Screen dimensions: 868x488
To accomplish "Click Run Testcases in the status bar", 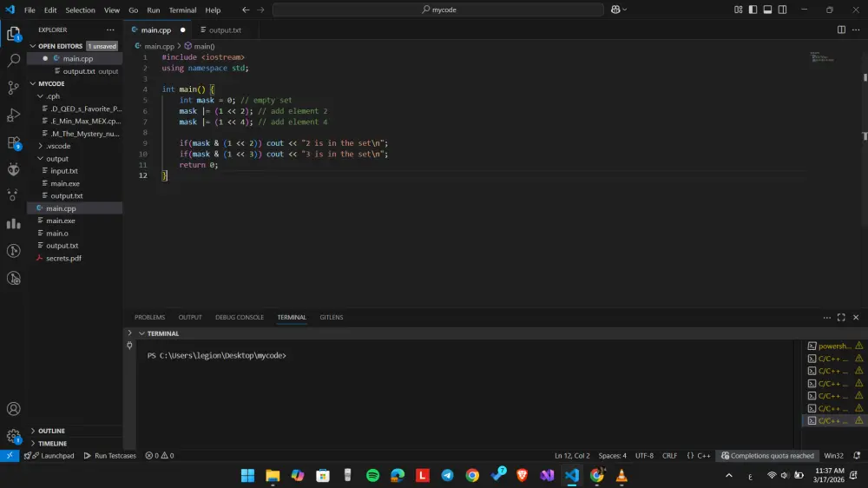I will click(x=110, y=456).
